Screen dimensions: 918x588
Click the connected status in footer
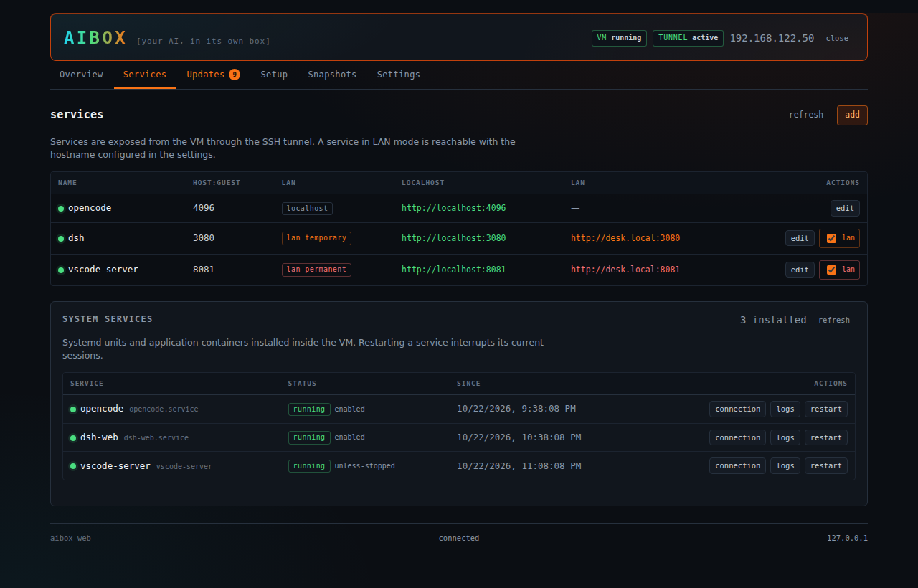coord(459,538)
